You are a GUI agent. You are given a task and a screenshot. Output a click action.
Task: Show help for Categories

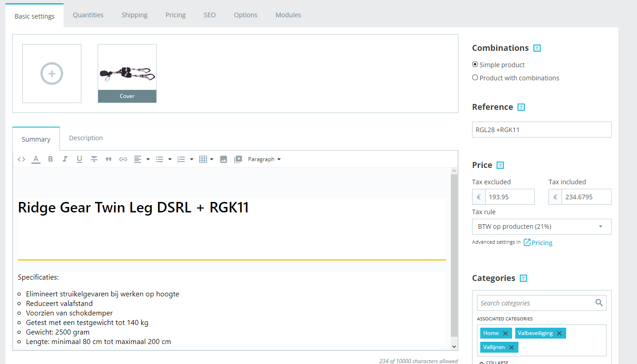(x=523, y=278)
